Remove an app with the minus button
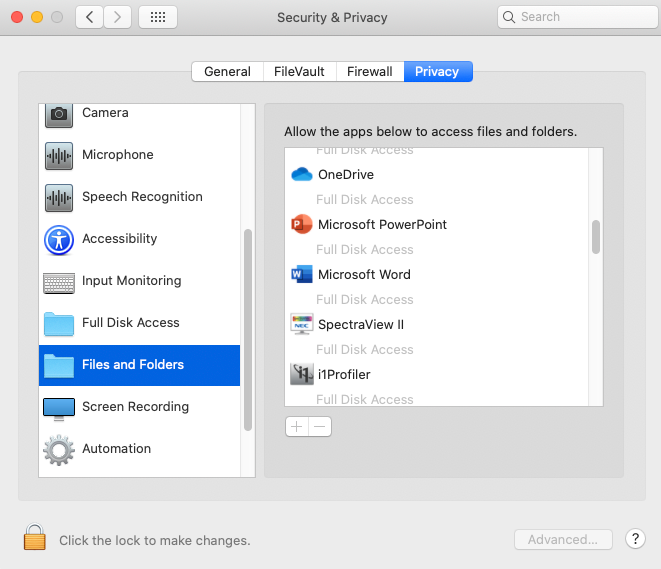The width and height of the screenshot is (661, 569). tap(320, 427)
